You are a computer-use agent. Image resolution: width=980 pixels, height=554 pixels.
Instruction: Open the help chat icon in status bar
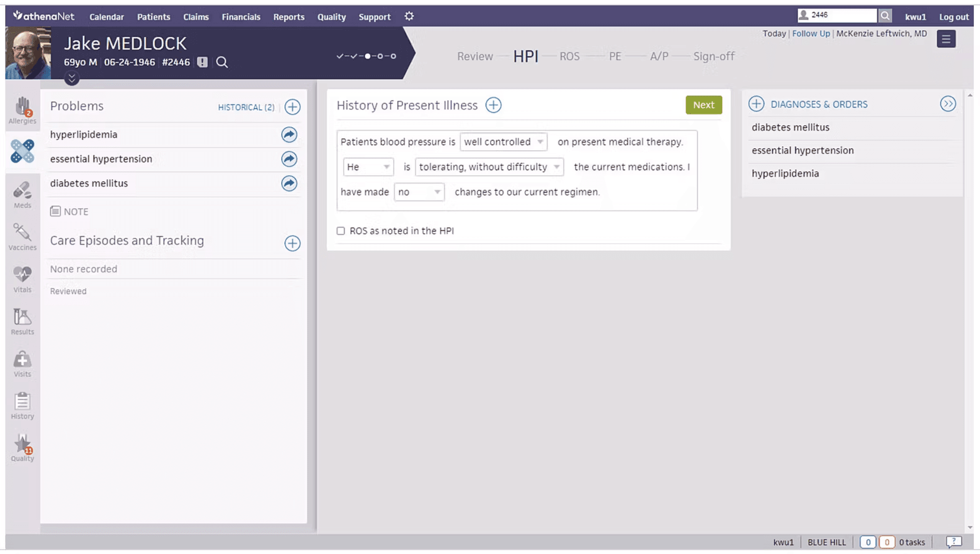coord(953,542)
